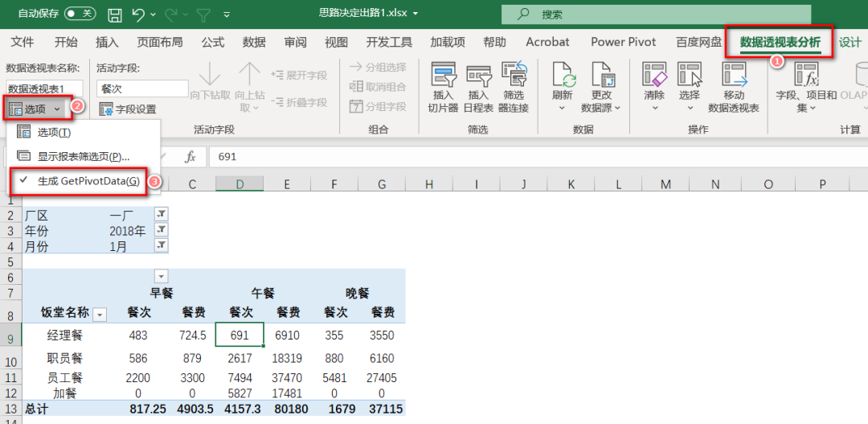Switch to the Power Pivot tab
868x424 pixels.
(624, 42)
